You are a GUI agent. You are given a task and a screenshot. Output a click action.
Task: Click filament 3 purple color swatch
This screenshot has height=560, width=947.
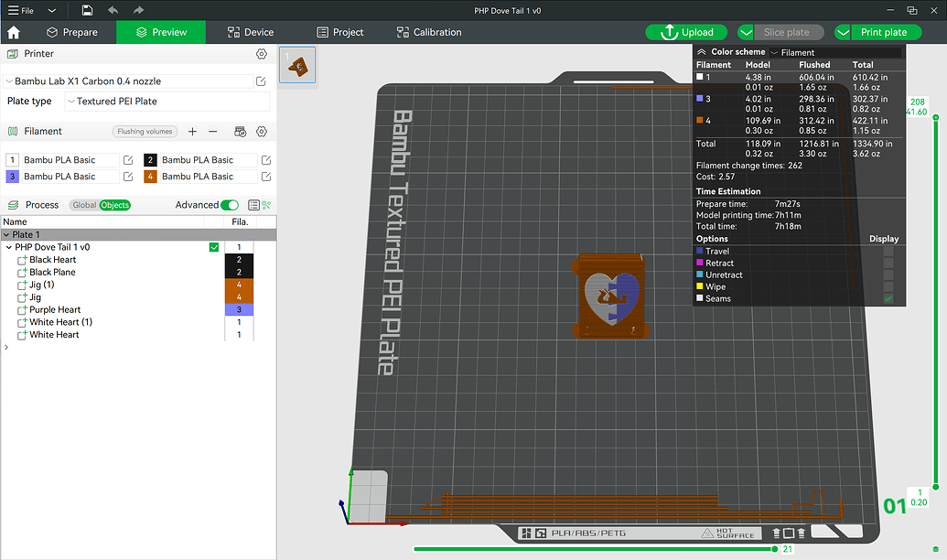pos(12,177)
